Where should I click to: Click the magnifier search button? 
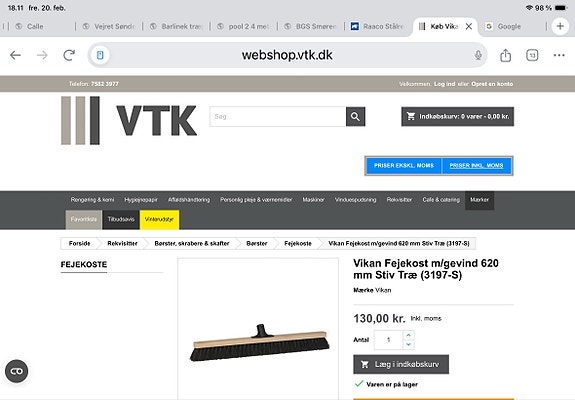point(355,117)
